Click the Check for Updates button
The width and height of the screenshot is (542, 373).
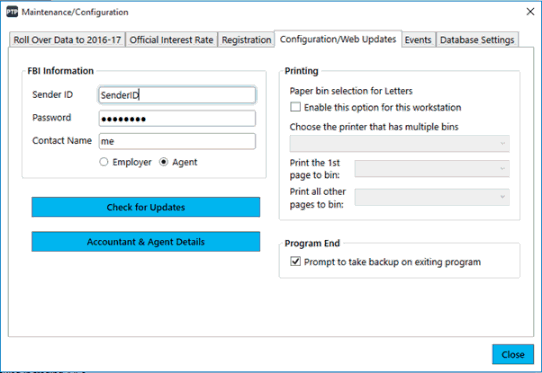pos(146,207)
